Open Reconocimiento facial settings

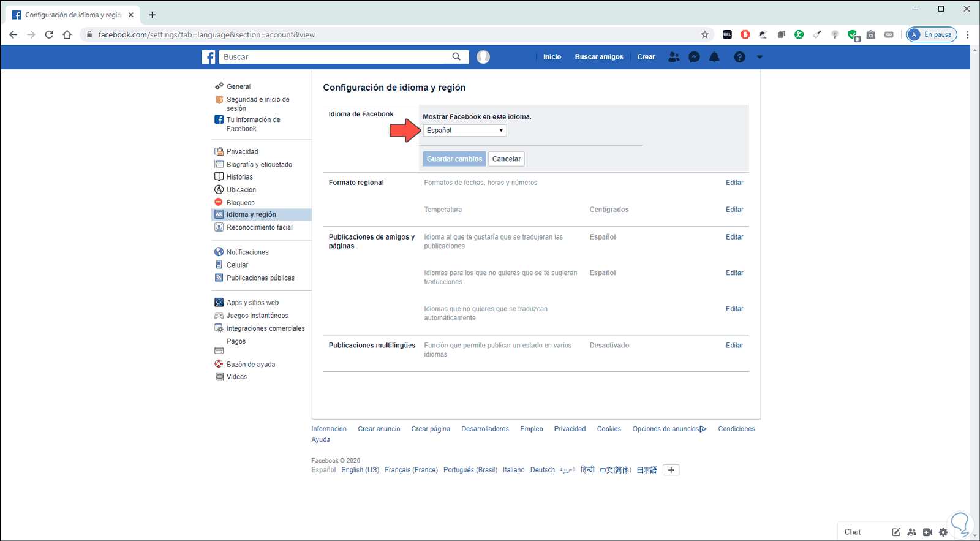259,227
